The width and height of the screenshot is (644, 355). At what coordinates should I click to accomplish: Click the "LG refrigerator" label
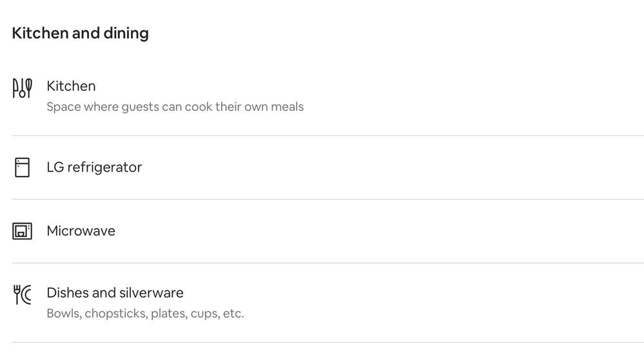click(x=94, y=167)
